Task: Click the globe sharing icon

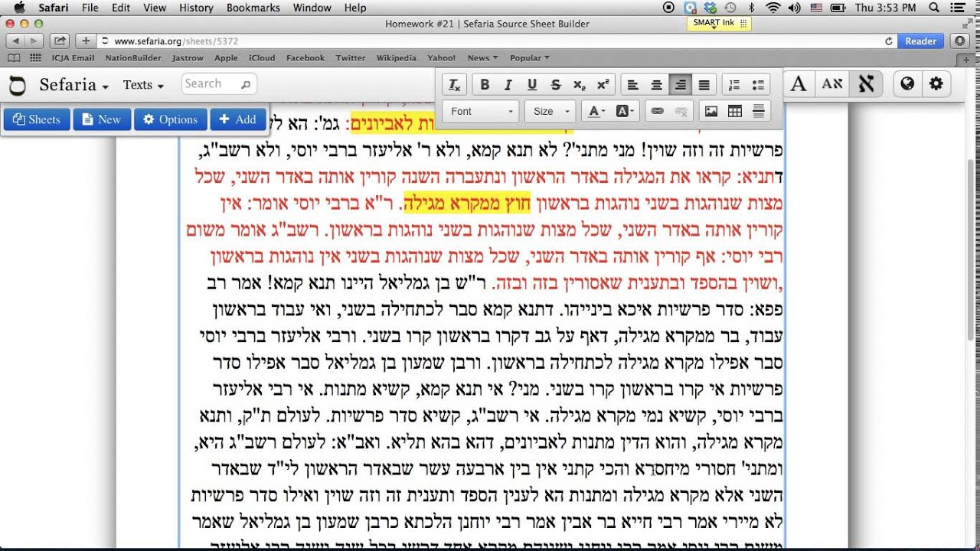Action: click(907, 84)
